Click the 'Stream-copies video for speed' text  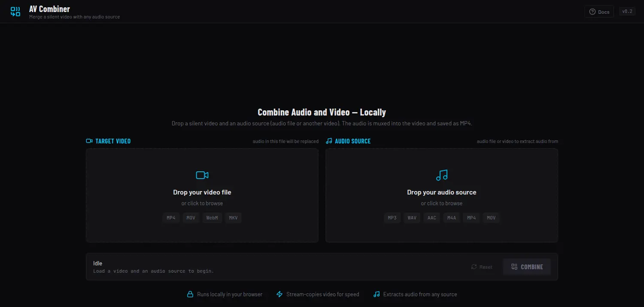point(323,294)
